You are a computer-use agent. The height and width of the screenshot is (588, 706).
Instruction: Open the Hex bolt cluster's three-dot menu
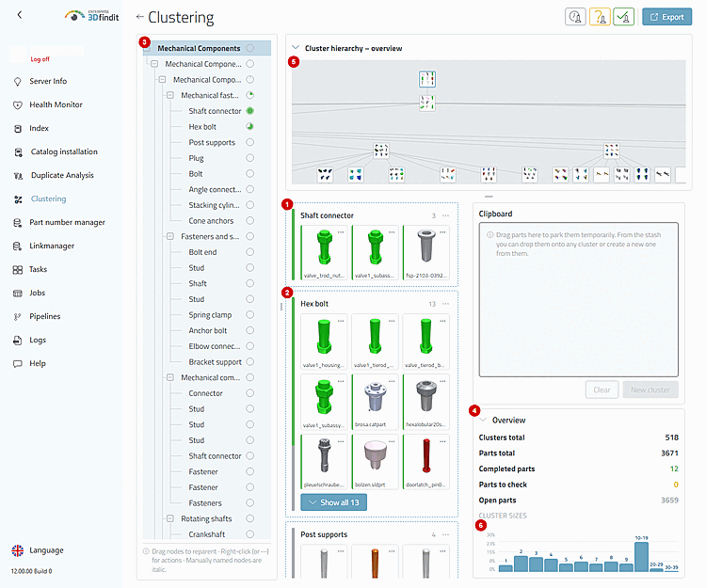click(x=446, y=304)
